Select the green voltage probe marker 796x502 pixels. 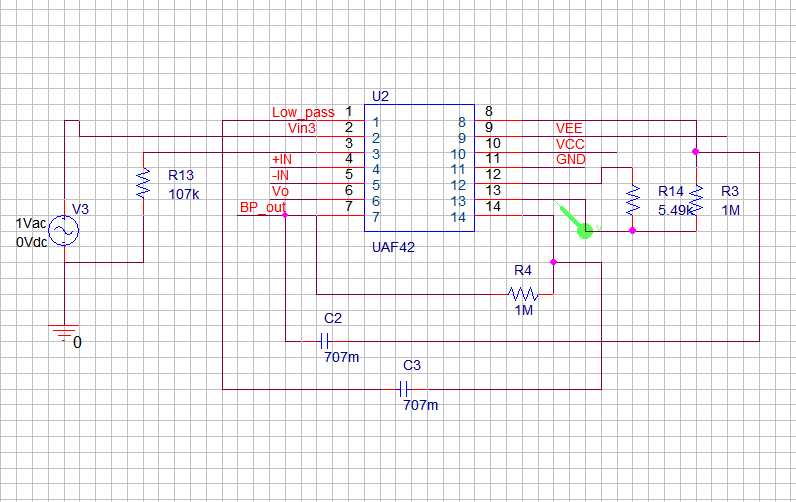[x=579, y=223]
